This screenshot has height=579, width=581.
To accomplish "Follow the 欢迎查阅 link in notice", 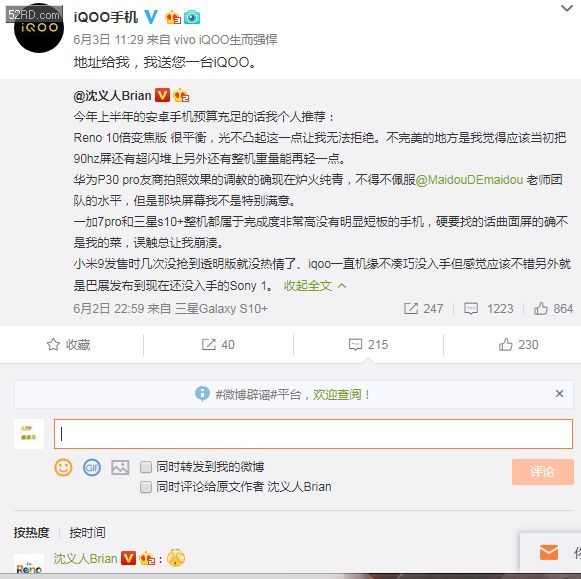I will coord(337,395).
